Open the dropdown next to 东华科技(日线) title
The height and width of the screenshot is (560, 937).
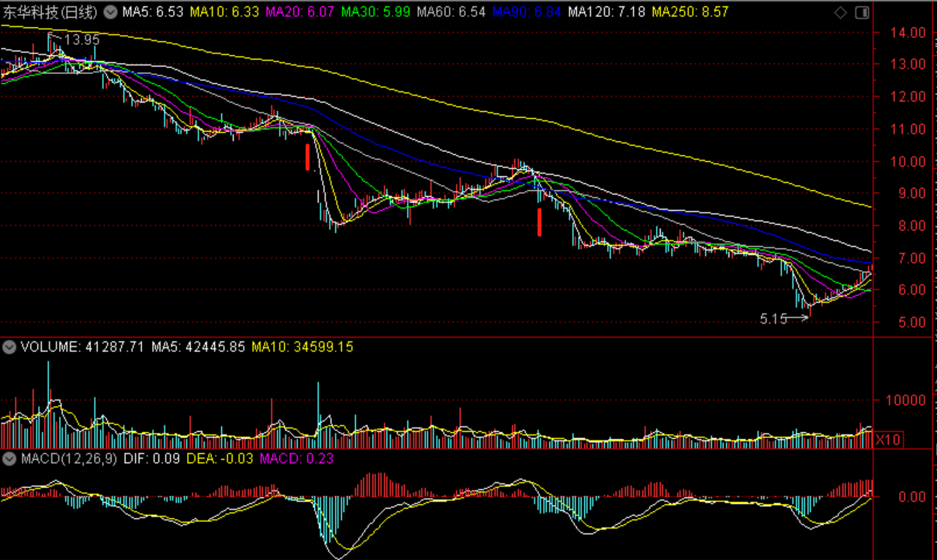pos(112,12)
